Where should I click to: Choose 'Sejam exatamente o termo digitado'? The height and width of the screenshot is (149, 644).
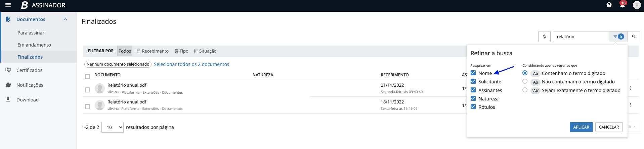point(525,90)
